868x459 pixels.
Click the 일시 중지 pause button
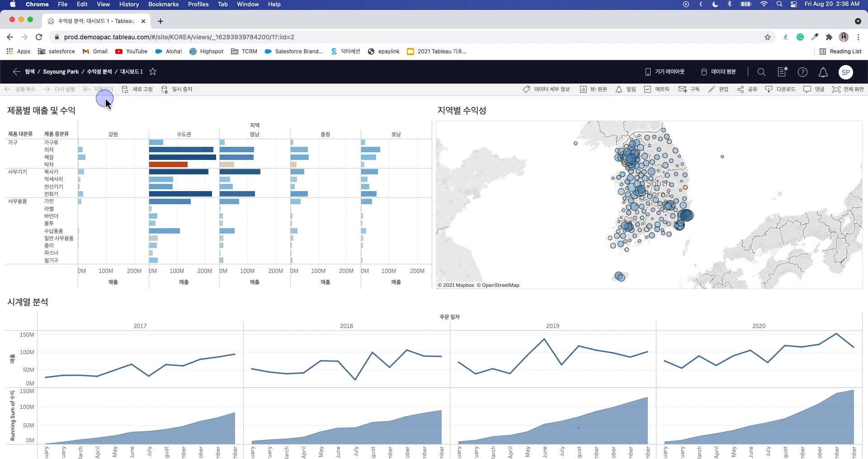point(177,89)
